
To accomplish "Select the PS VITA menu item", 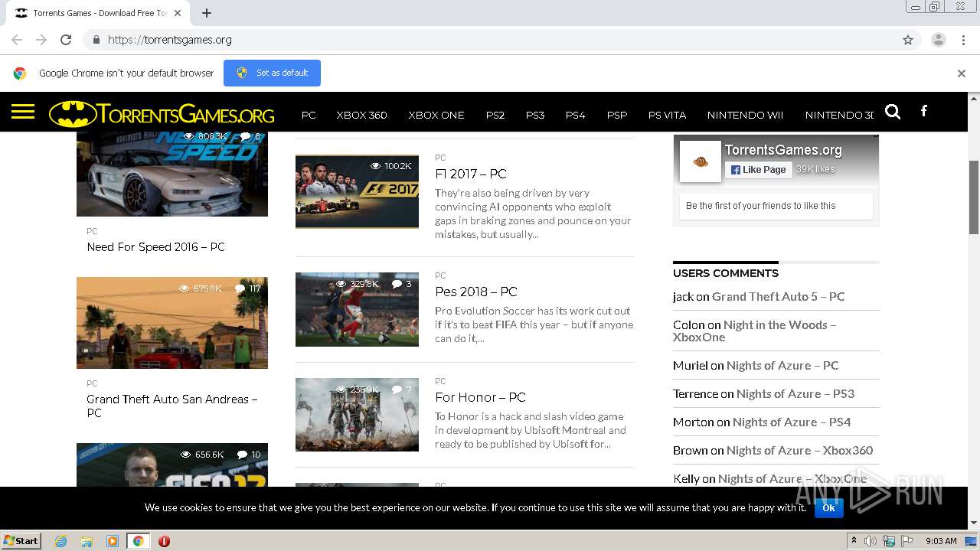I will point(667,115).
